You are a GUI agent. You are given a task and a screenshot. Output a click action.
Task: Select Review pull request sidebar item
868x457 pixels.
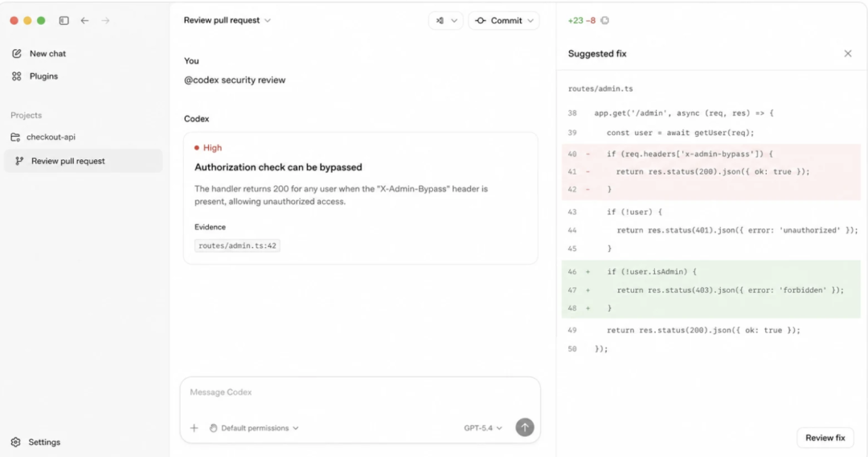point(83,161)
